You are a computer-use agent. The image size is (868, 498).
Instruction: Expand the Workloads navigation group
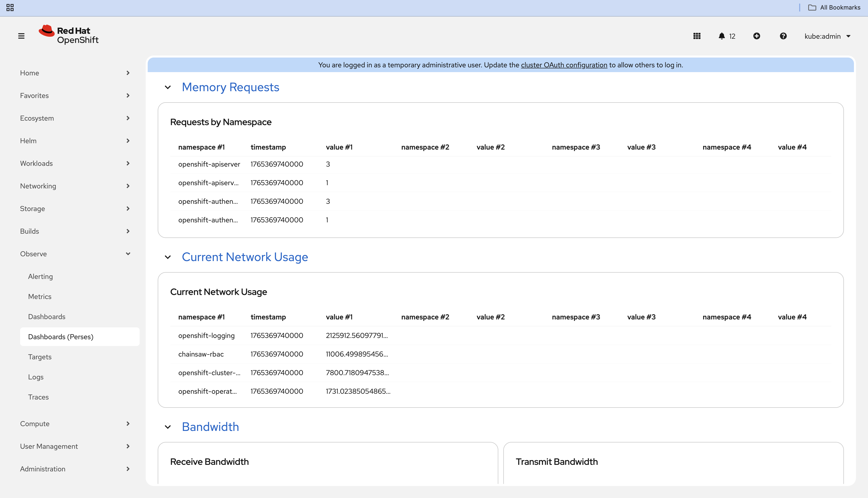[x=75, y=164]
